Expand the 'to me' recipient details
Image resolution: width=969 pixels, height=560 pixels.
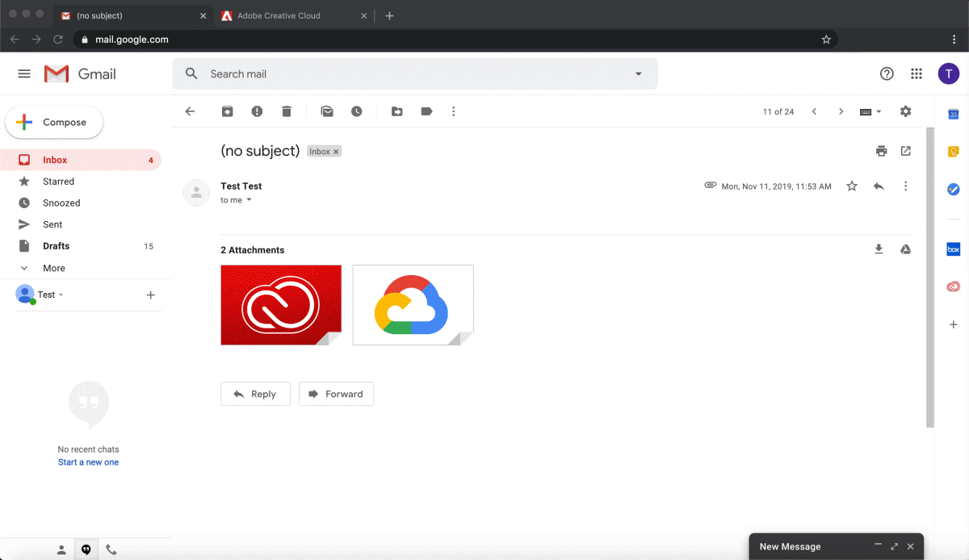click(249, 200)
